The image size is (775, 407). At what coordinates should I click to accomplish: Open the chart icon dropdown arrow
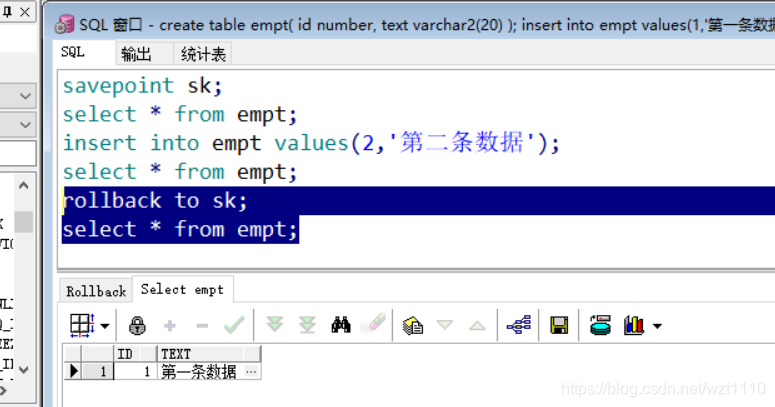[x=657, y=326]
